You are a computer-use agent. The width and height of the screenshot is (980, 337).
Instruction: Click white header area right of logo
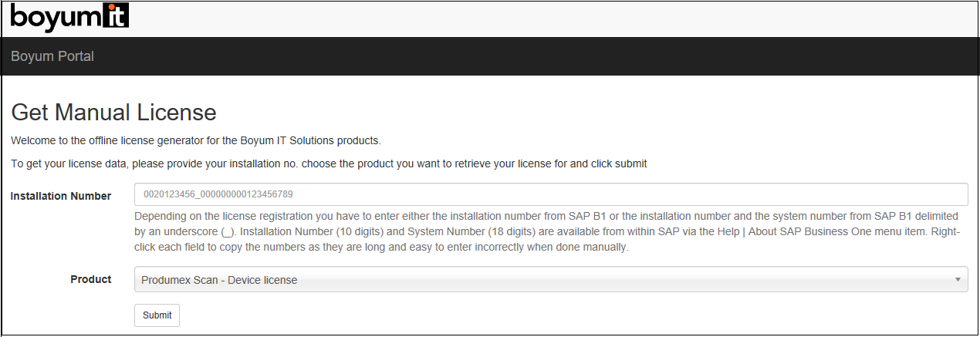point(540,18)
